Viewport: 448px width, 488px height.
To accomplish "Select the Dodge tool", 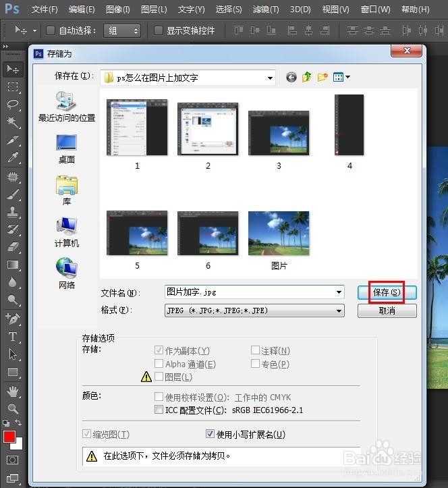I will (13, 300).
